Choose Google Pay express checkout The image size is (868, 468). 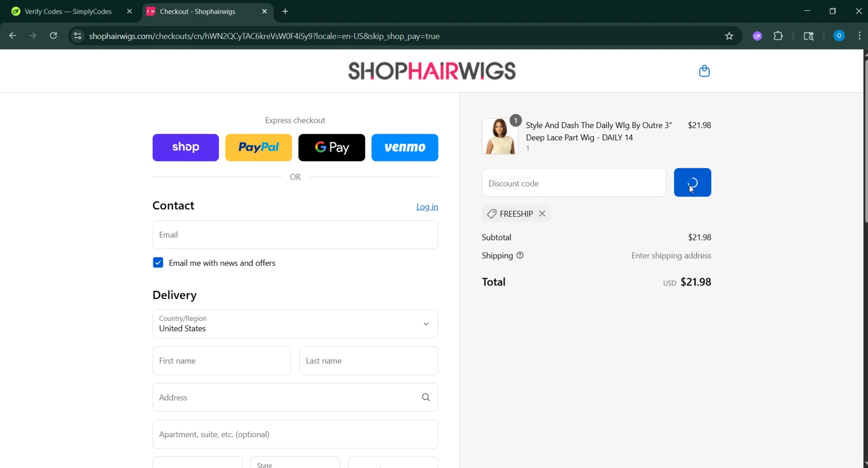coord(332,147)
